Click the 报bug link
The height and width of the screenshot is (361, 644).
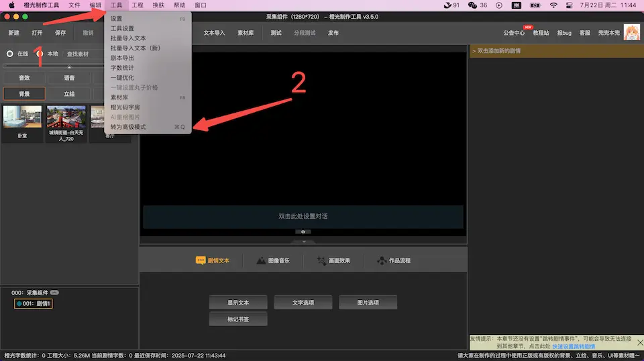pyautogui.click(x=564, y=33)
